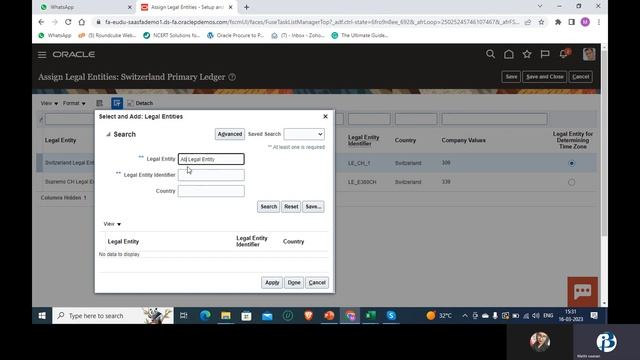The width and height of the screenshot is (640, 360).
Task: Click the Save... search button
Action: click(x=313, y=207)
